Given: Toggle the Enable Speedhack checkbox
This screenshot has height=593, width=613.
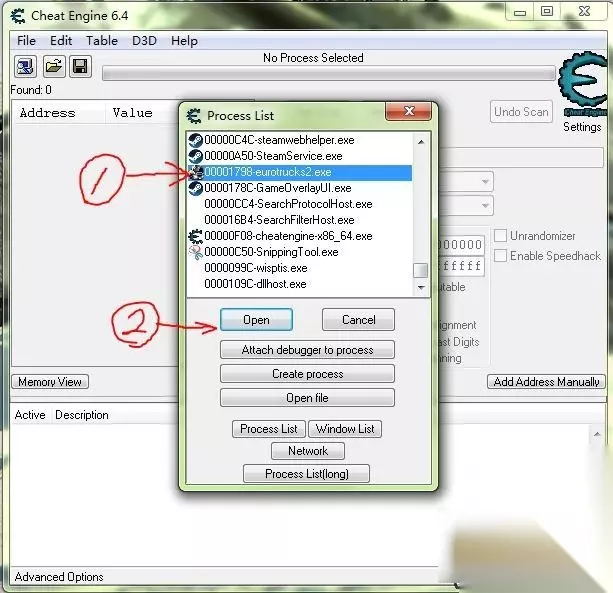Looking at the screenshot, I should pos(500,256).
